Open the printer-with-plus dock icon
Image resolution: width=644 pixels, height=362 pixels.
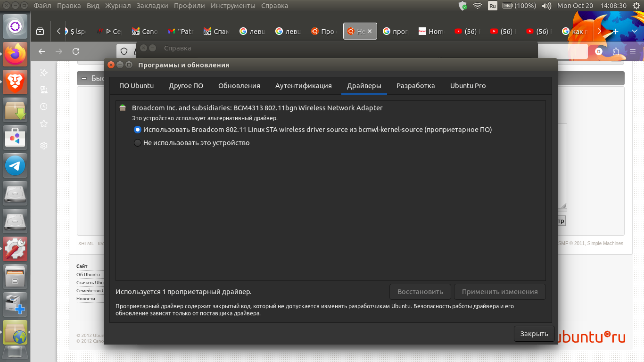pos(16,304)
